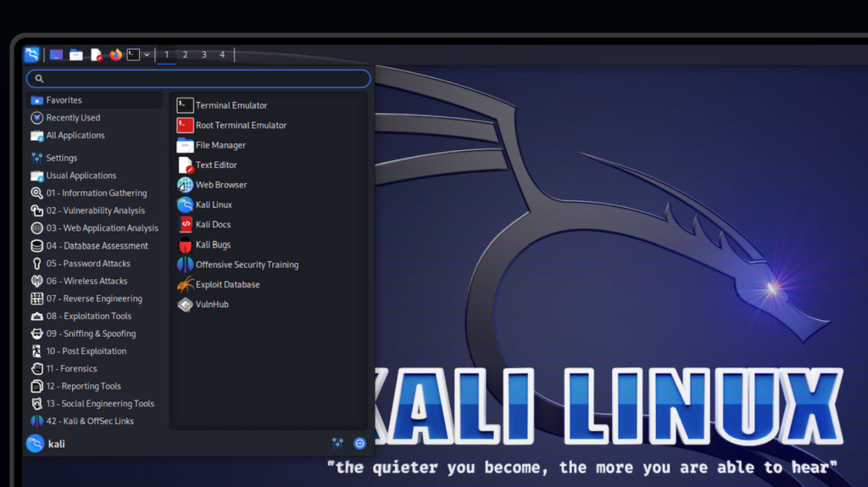Open the terminal launcher in the panel
This screenshot has width=868, height=487.
[x=133, y=54]
